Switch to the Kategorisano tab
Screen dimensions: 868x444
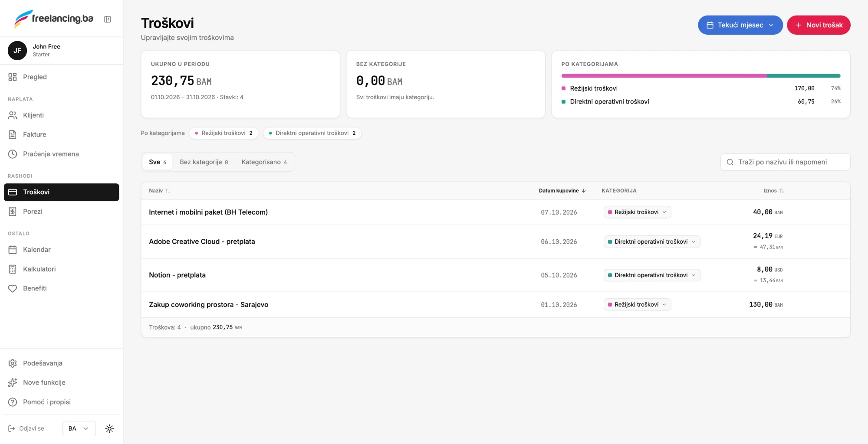[x=264, y=162]
